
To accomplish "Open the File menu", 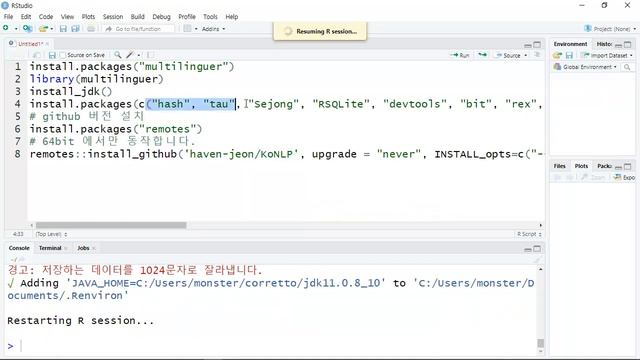I will (x=8, y=17).
